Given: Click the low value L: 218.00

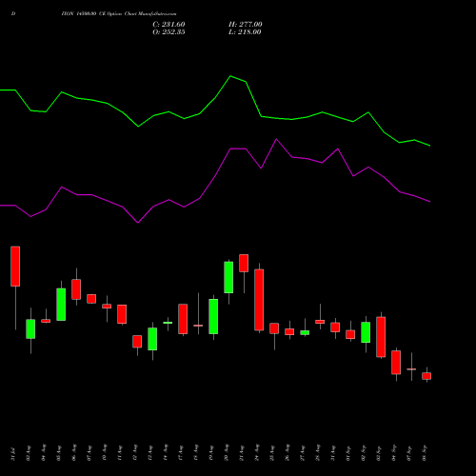Looking at the screenshot, I should 245,32.
